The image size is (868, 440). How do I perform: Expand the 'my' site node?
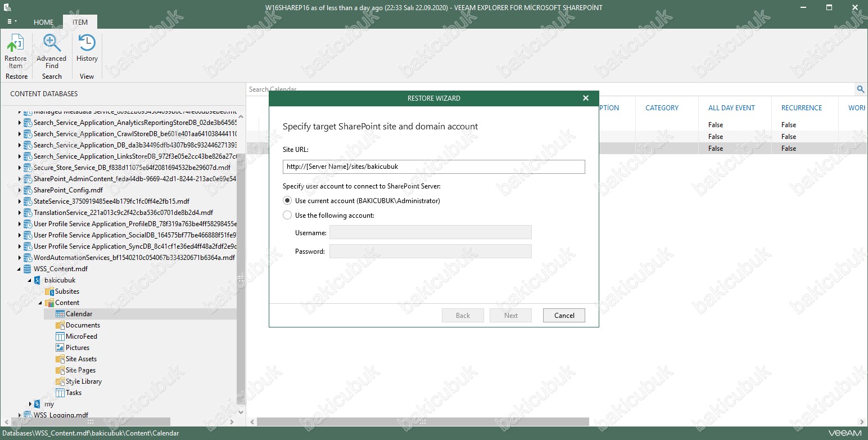click(x=30, y=404)
